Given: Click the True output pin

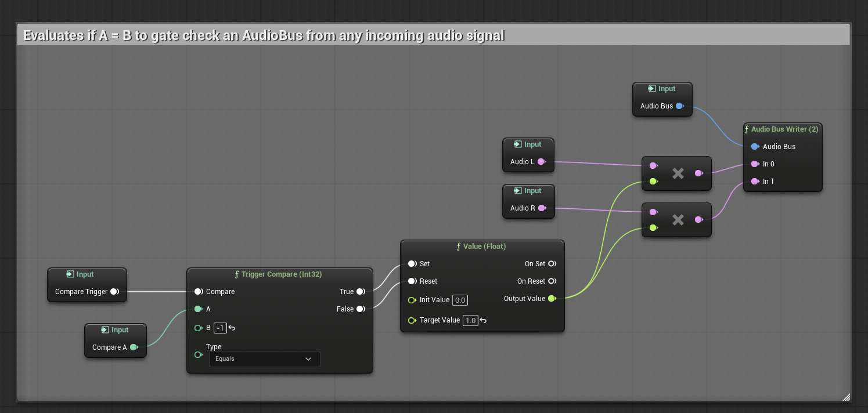Looking at the screenshot, I should 361,292.
